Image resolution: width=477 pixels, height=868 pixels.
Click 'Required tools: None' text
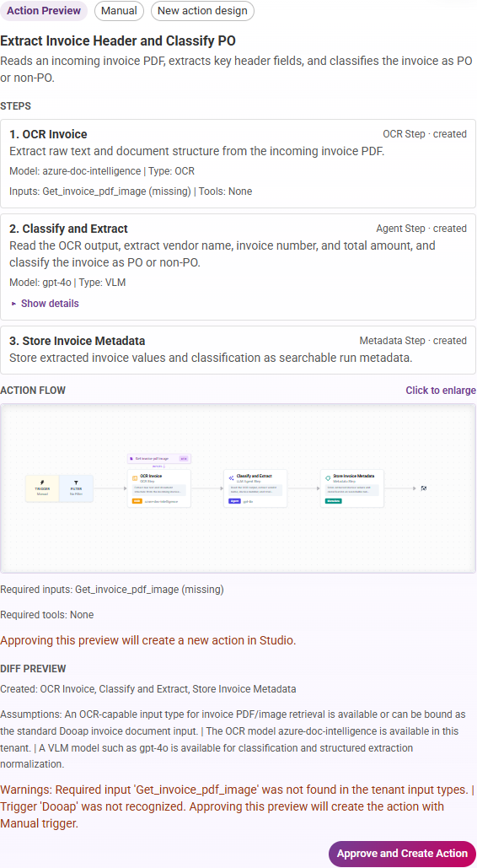pos(47,614)
